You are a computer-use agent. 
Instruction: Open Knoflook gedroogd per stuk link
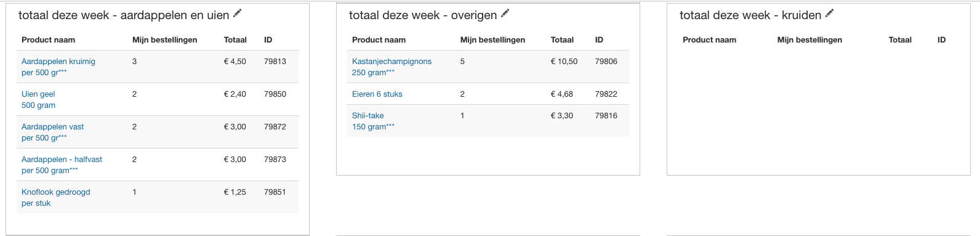click(55, 197)
